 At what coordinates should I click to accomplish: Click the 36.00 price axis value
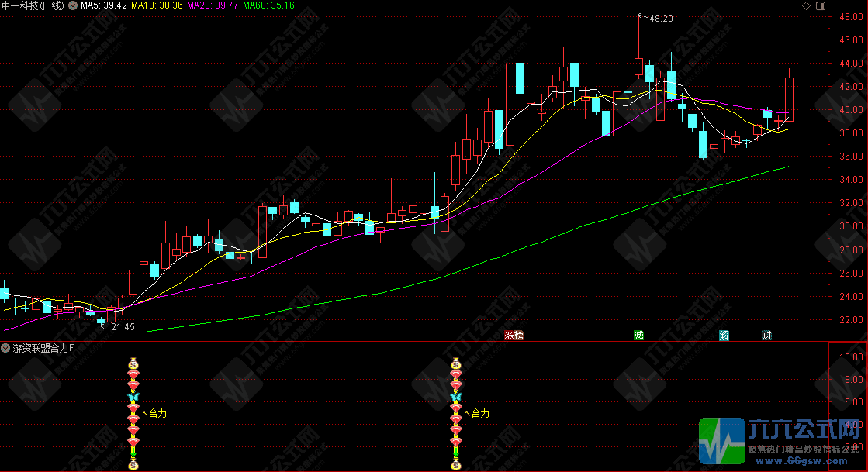851,157
